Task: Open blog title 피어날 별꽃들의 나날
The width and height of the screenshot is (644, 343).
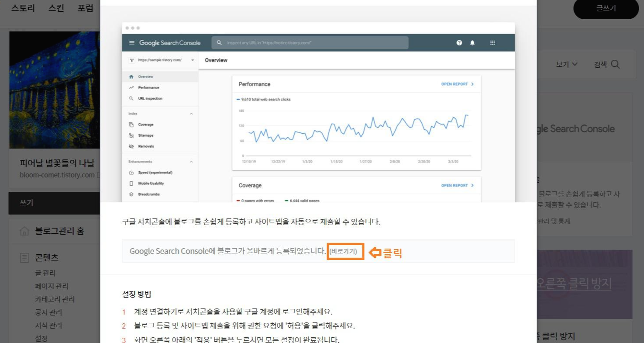Action: (x=57, y=163)
